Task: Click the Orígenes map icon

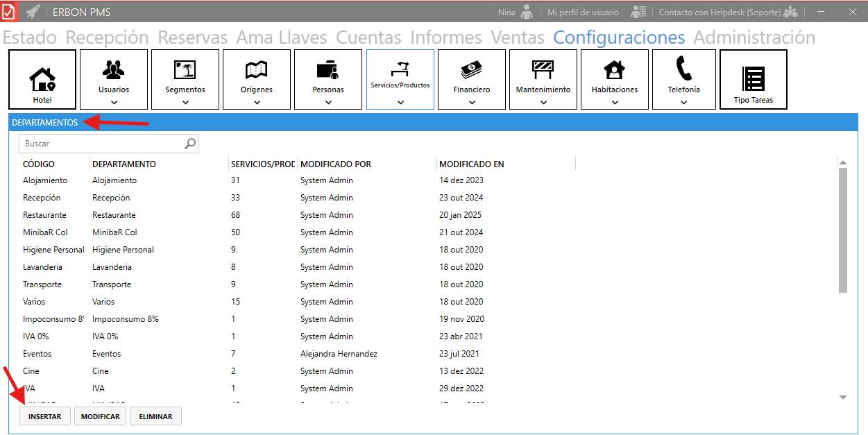Action: 257,69
